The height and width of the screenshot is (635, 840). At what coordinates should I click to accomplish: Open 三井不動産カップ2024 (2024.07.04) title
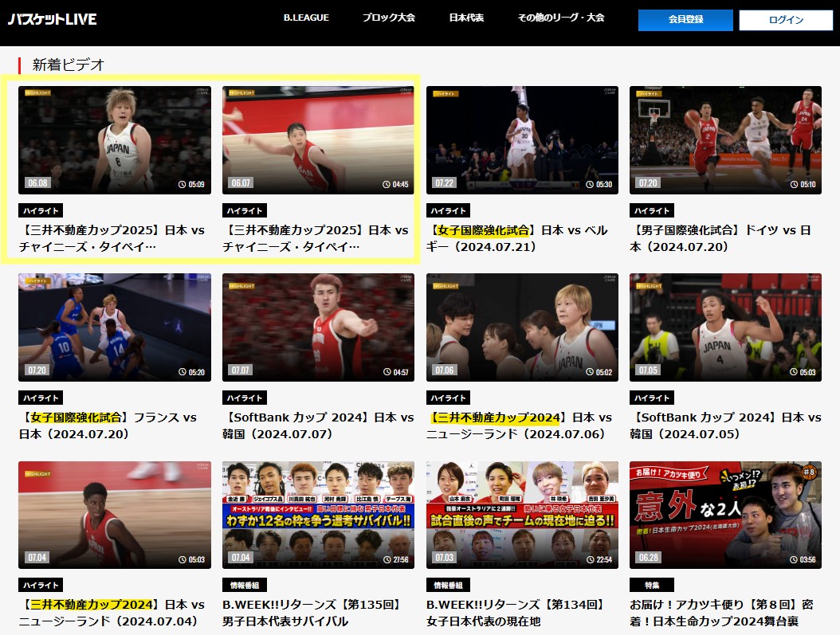point(112,613)
